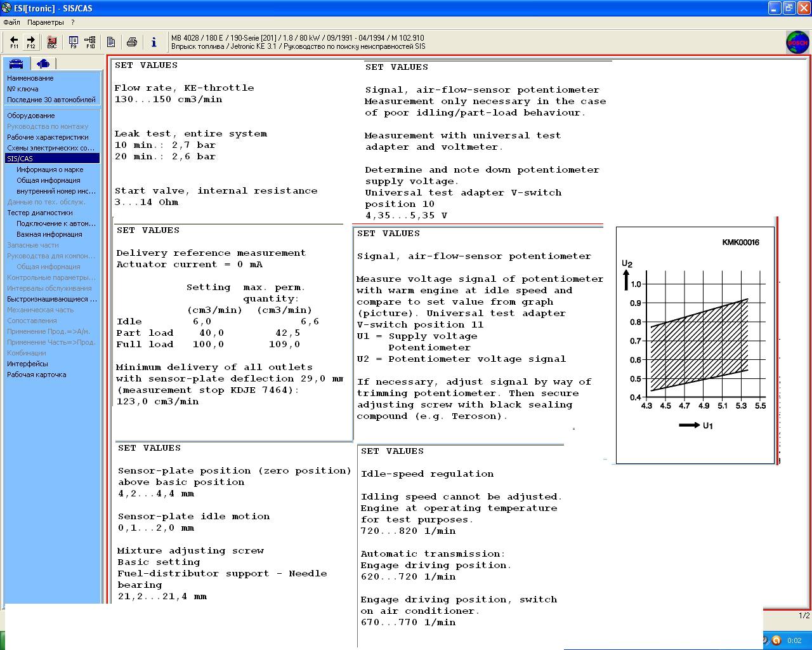This screenshot has width=812, height=650.
Task: Open Важная информация sub-item
Action: 49,234
